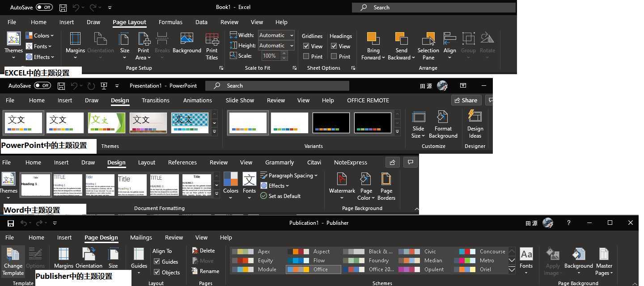The height and width of the screenshot is (286, 644).
Task: Open PowerPoint OFFICE REMOTE tab
Action: (368, 100)
